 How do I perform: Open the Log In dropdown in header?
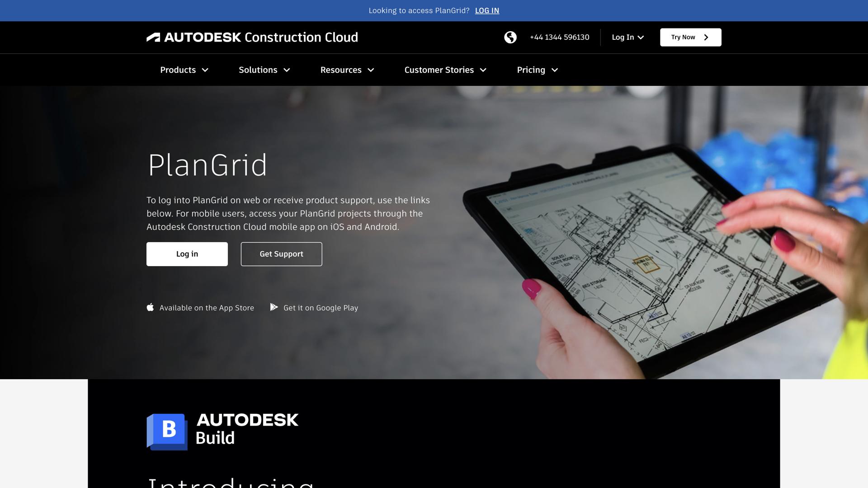click(627, 38)
